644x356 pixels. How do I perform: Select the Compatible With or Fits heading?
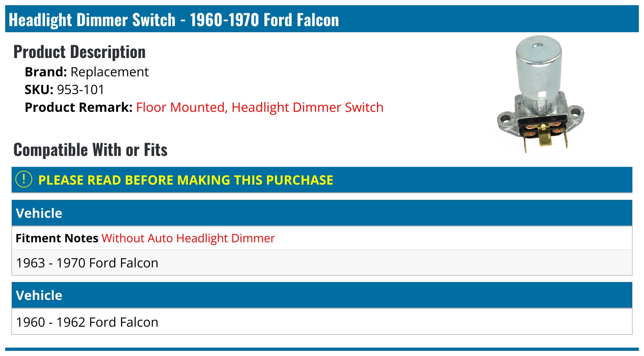tap(90, 150)
